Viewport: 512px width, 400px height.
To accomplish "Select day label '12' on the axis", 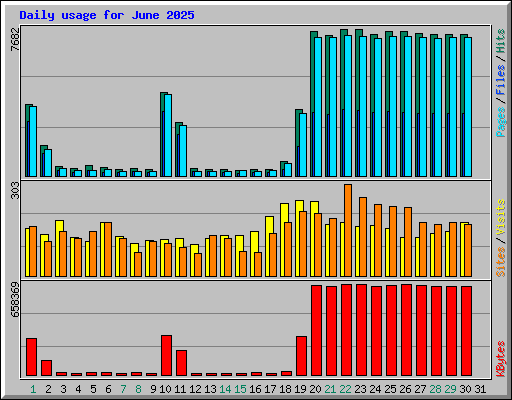I will tap(195, 389).
